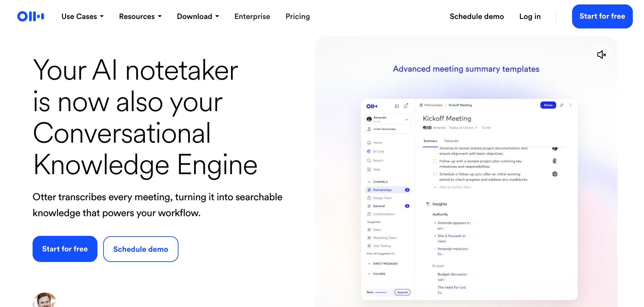The image size is (644, 307).
Task: Select the suggested Sales channel
Action: (374, 230)
